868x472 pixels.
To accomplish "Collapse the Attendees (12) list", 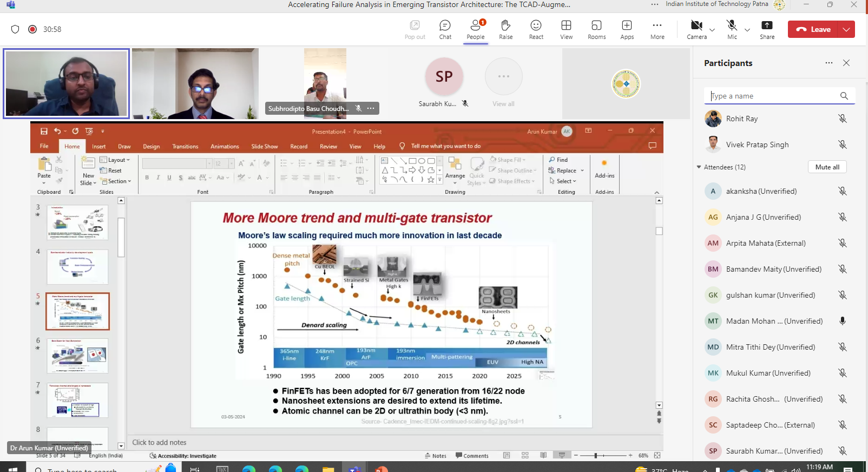I will (699, 167).
